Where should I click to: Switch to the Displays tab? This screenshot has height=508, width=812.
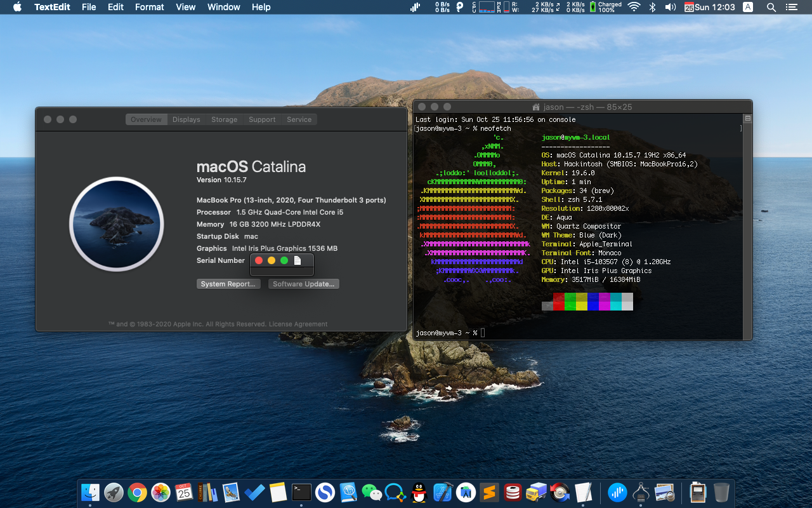click(x=187, y=119)
